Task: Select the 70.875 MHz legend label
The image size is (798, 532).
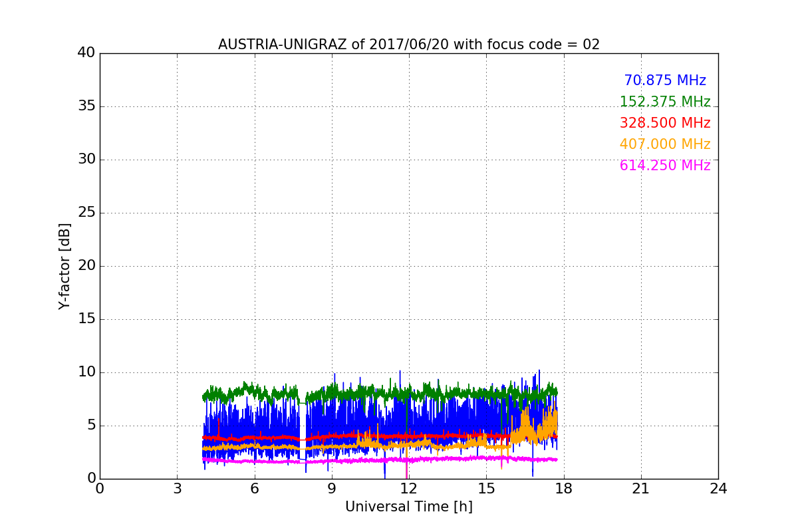Action: coord(665,80)
